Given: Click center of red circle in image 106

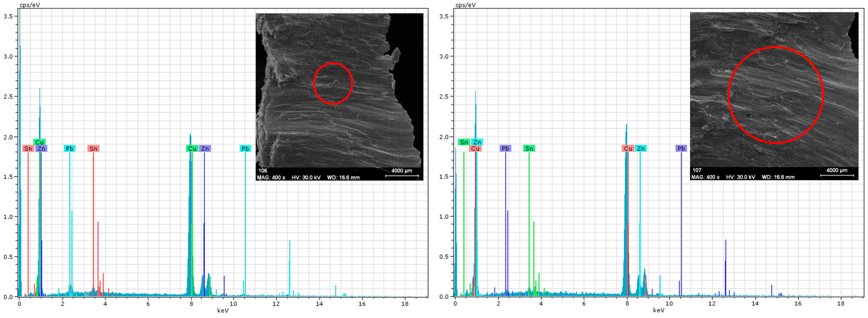Looking at the screenshot, I should [x=333, y=83].
